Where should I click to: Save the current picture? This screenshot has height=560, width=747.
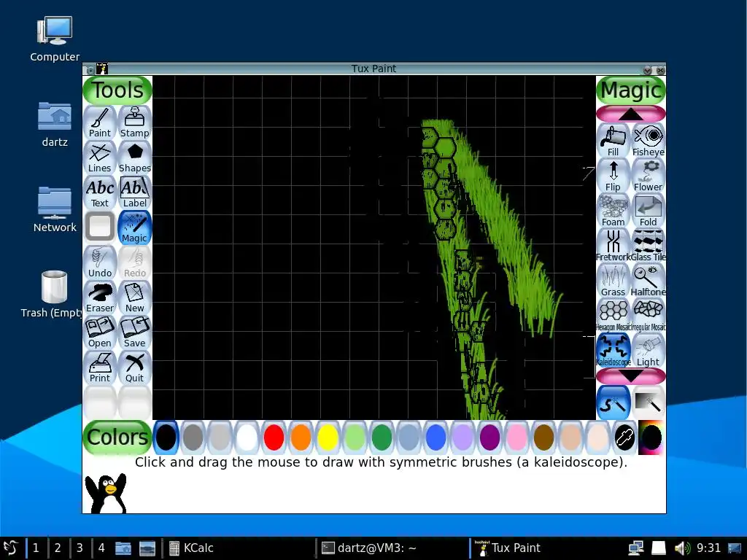pos(134,332)
